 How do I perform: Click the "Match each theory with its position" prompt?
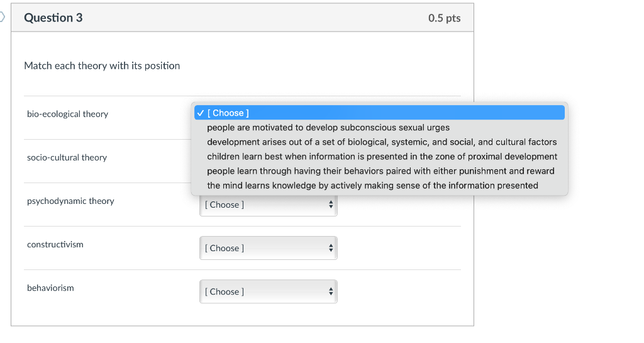coord(102,65)
